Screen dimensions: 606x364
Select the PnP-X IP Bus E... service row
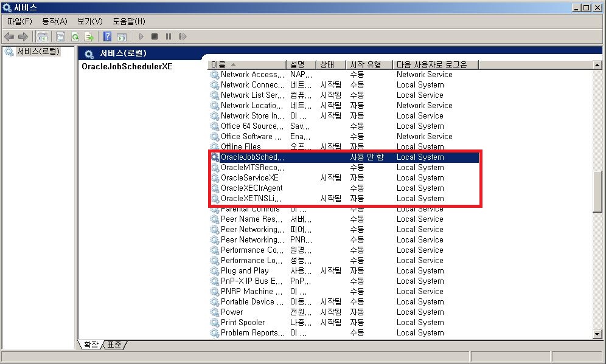344,281
